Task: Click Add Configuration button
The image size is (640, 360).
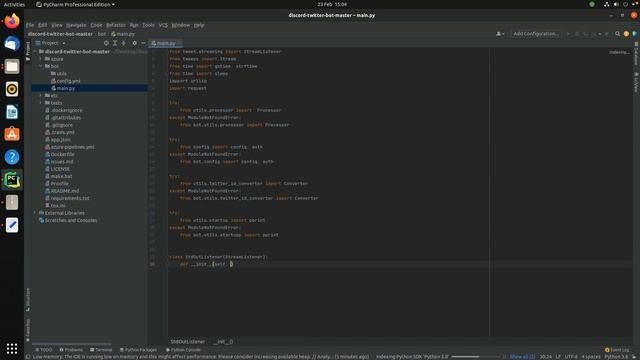Action: click(536, 34)
